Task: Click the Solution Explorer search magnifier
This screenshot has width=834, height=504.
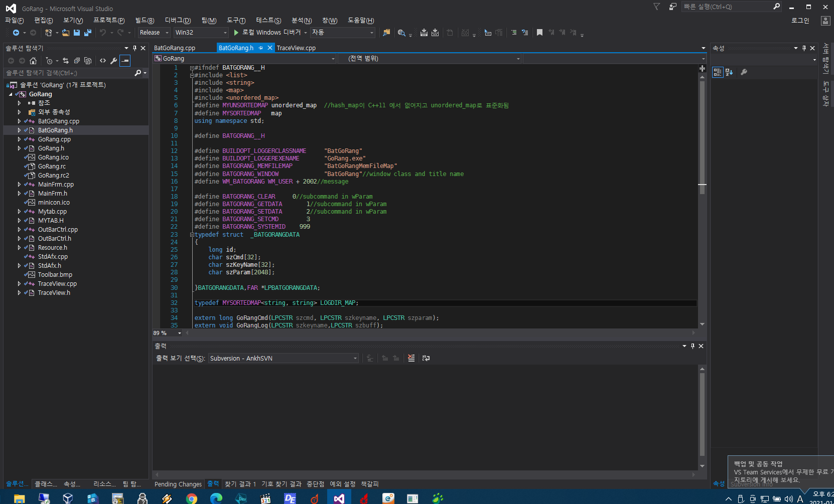Action: pos(138,73)
